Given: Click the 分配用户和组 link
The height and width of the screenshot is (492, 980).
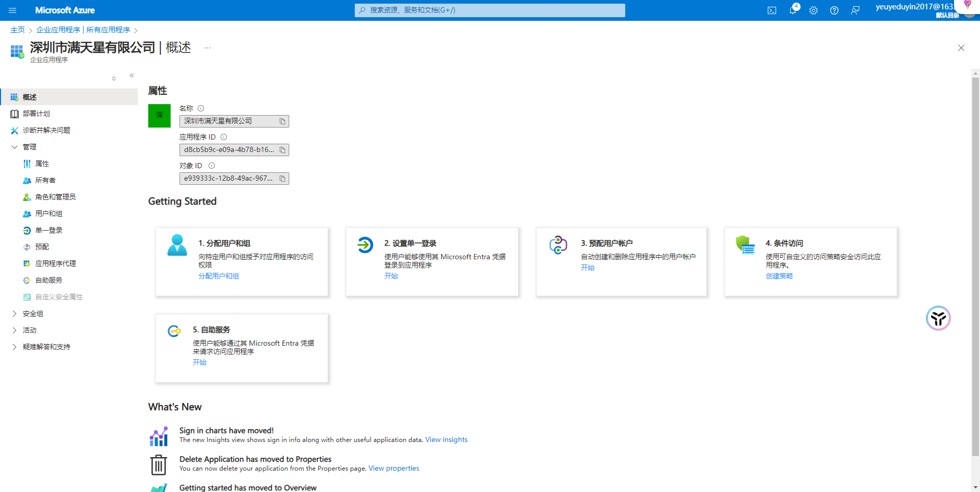Looking at the screenshot, I should (x=218, y=276).
